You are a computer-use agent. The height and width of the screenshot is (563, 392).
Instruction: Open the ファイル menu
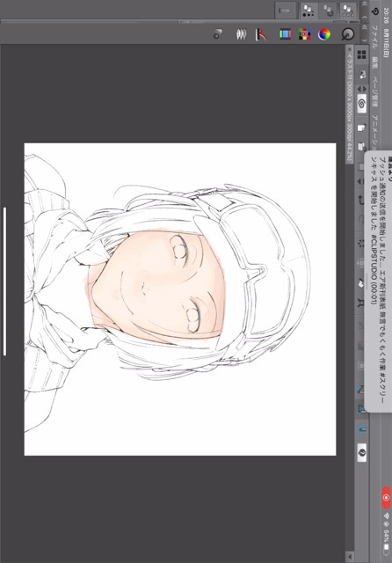click(x=374, y=37)
